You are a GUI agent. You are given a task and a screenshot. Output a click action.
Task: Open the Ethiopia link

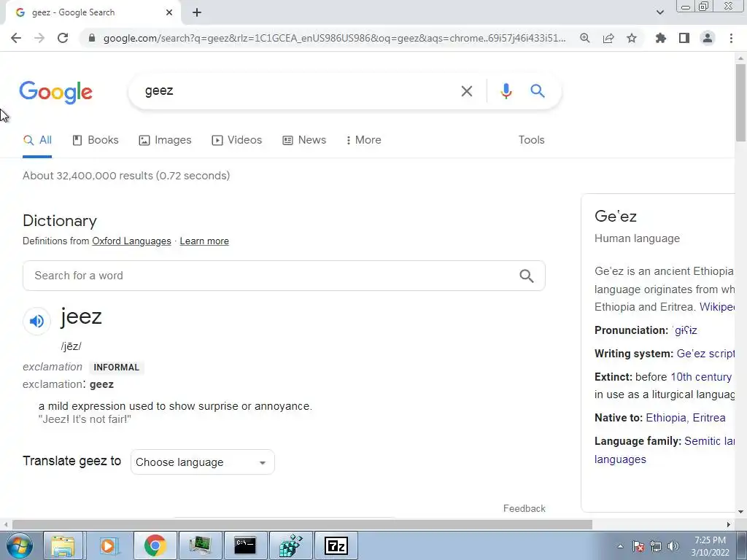pos(665,418)
